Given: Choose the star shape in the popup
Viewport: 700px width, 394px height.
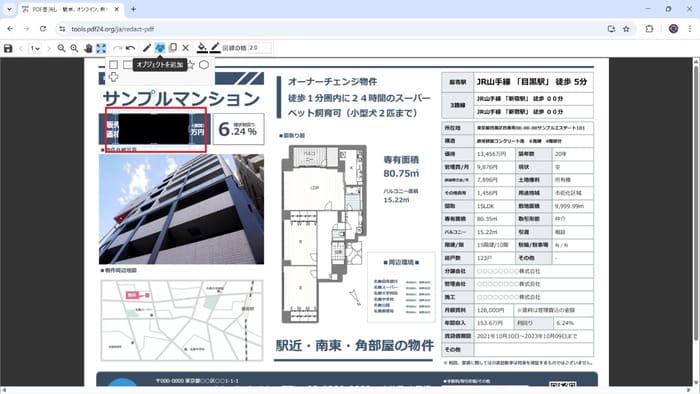Looking at the screenshot, I should [191, 65].
